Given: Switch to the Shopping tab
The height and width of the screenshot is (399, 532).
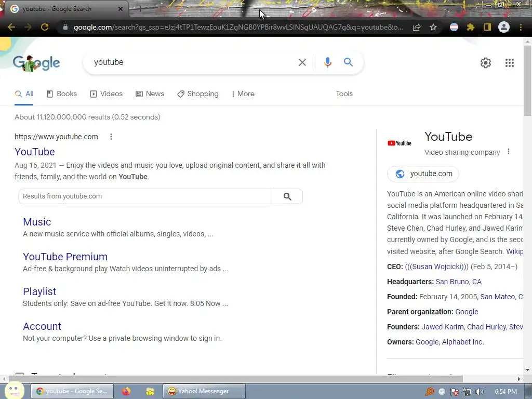Looking at the screenshot, I should 198,94.
